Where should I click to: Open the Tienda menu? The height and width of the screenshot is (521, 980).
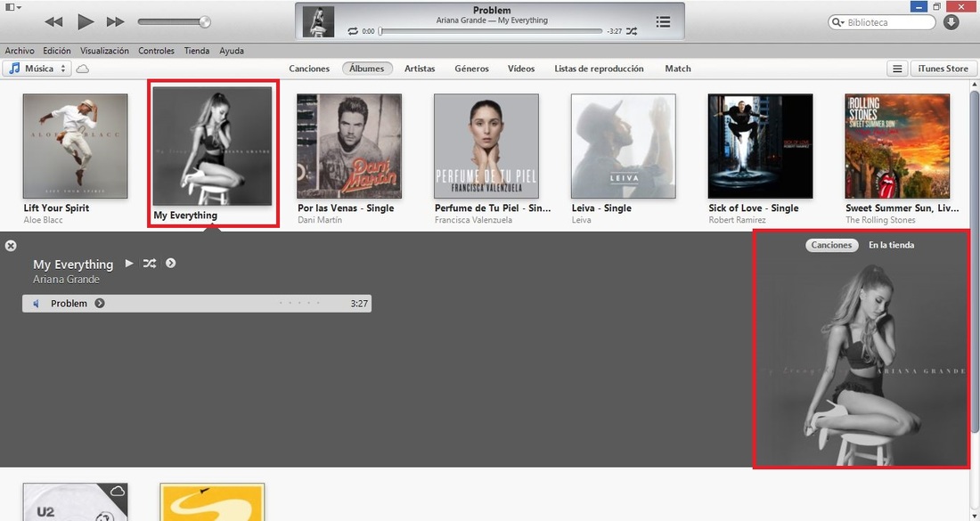coord(197,51)
